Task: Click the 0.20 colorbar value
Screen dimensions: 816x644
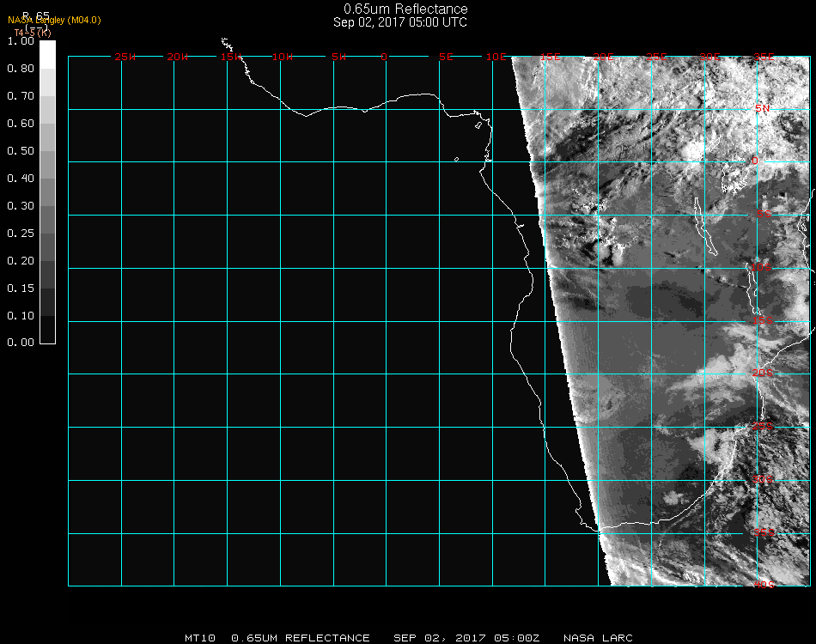Action: coord(21,261)
